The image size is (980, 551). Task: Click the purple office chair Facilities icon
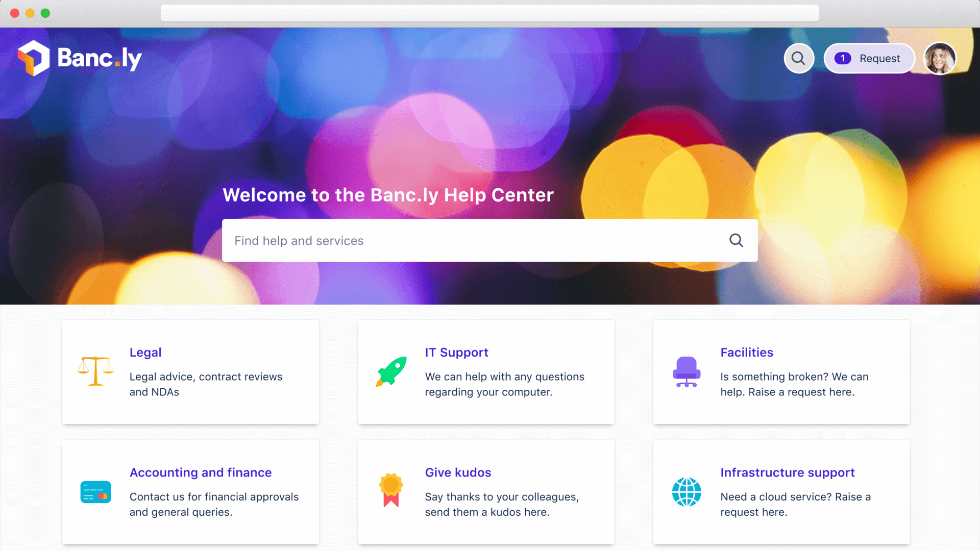(x=687, y=371)
